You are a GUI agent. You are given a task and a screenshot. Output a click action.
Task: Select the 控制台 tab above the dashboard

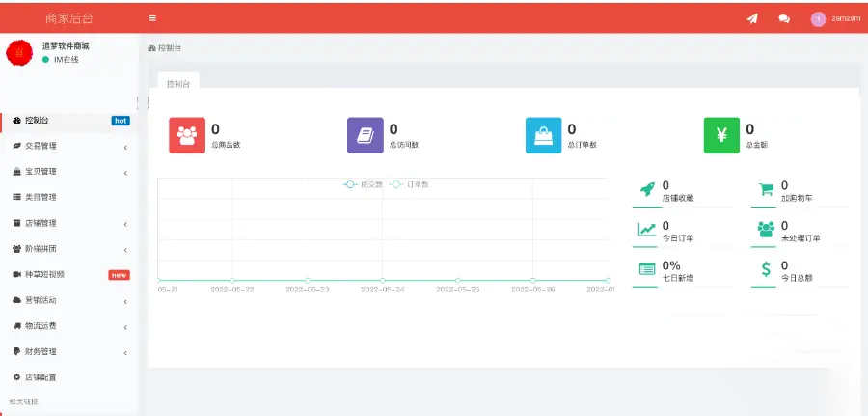pyautogui.click(x=178, y=84)
